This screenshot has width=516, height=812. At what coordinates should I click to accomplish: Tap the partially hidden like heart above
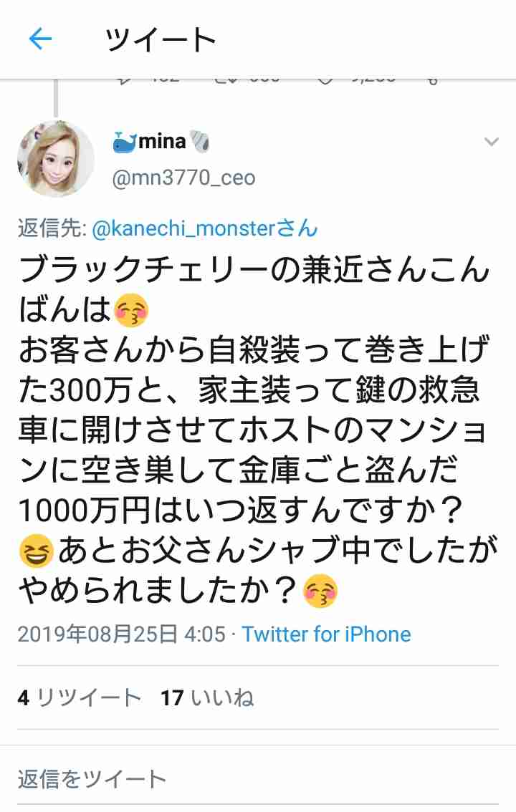click(325, 81)
